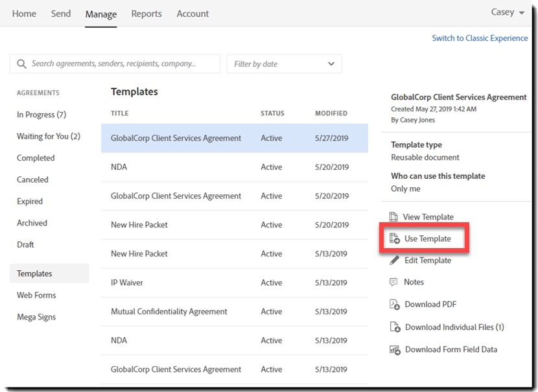Go to the Send tab
The width and height of the screenshot is (538, 392).
coord(61,14)
